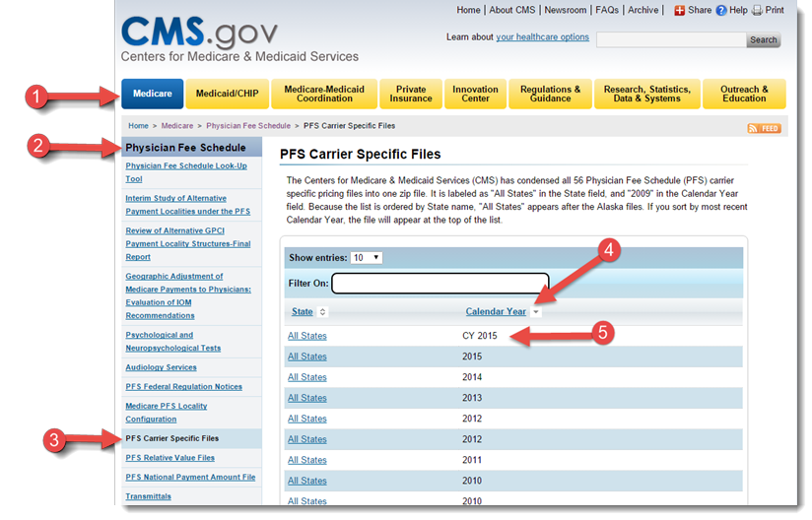
Task: Click the 'PFS Carrier Specific Files' page heading
Action: coord(361,155)
